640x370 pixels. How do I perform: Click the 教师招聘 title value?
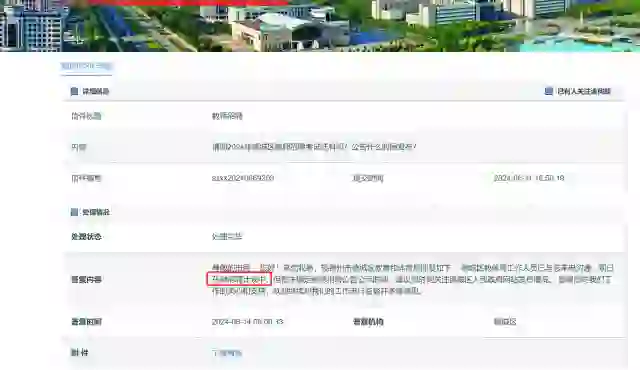pos(227,116)
